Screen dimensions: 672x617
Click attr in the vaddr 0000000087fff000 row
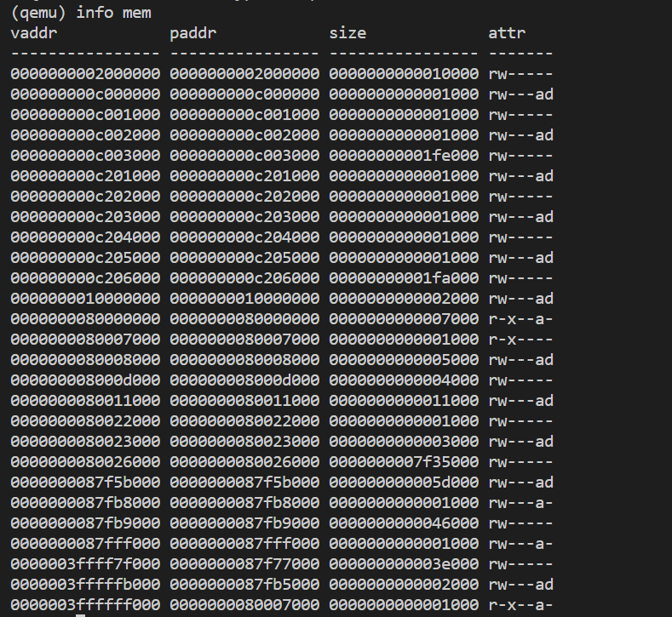pyautogui.click(x=520, y=543)
